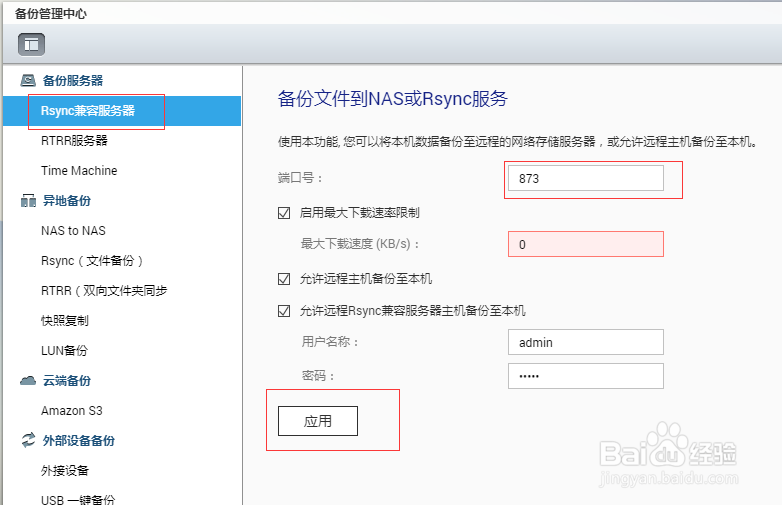Click the cloud backup section icon

click(x=28, y=381)
